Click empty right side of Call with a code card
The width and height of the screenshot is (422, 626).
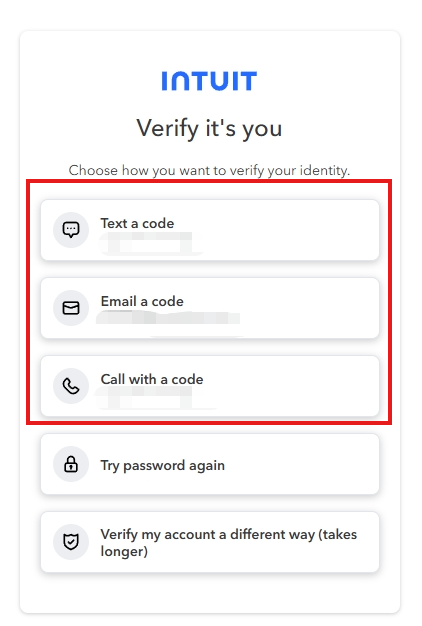(303, 386)
